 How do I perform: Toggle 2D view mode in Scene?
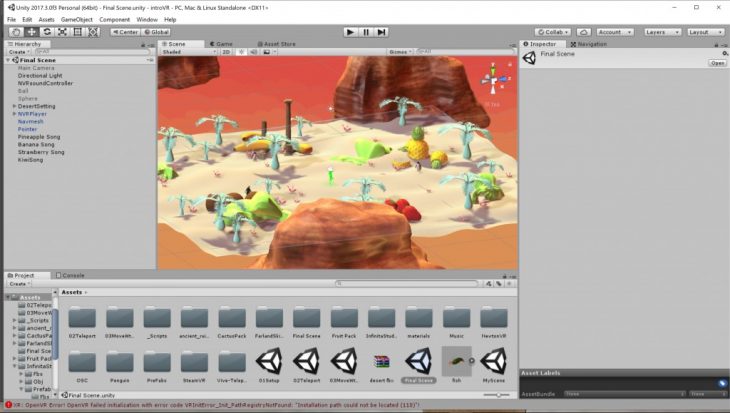point(226,51)
